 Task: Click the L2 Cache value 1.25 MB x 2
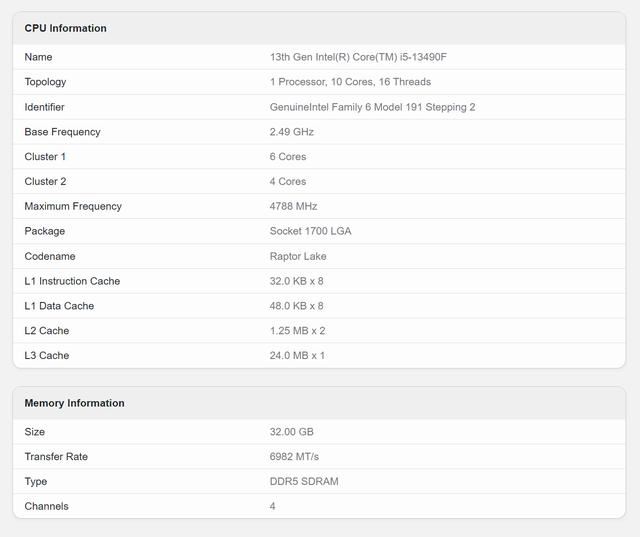tap(297, 331)
